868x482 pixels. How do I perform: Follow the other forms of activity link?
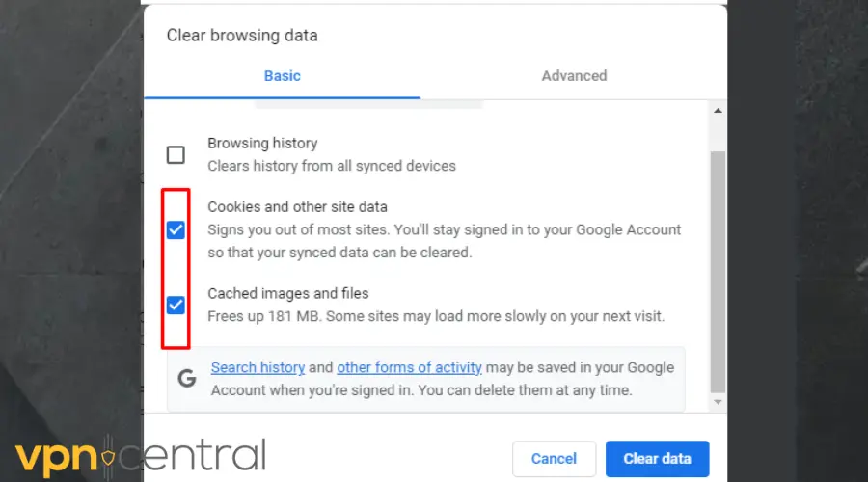(409, 367)
